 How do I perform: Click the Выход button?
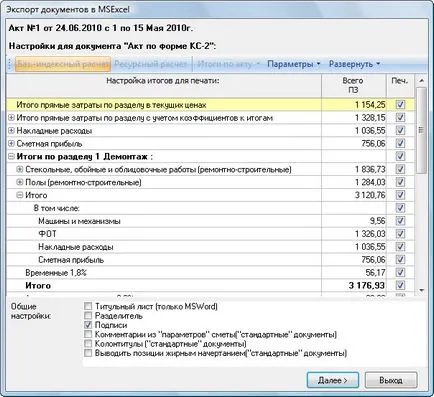(391, 380)
